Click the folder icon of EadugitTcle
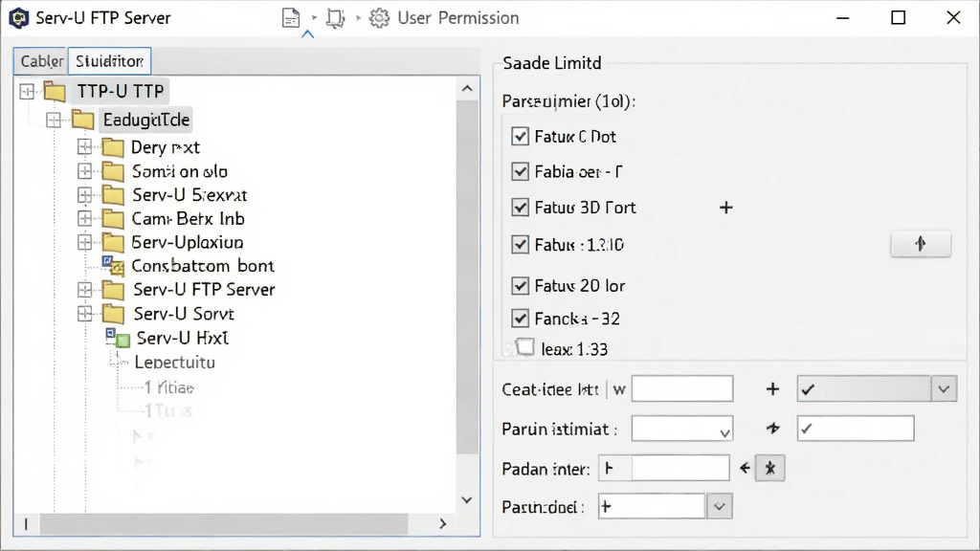Screen dimensions: 980x551 click(x=82, y=120)
